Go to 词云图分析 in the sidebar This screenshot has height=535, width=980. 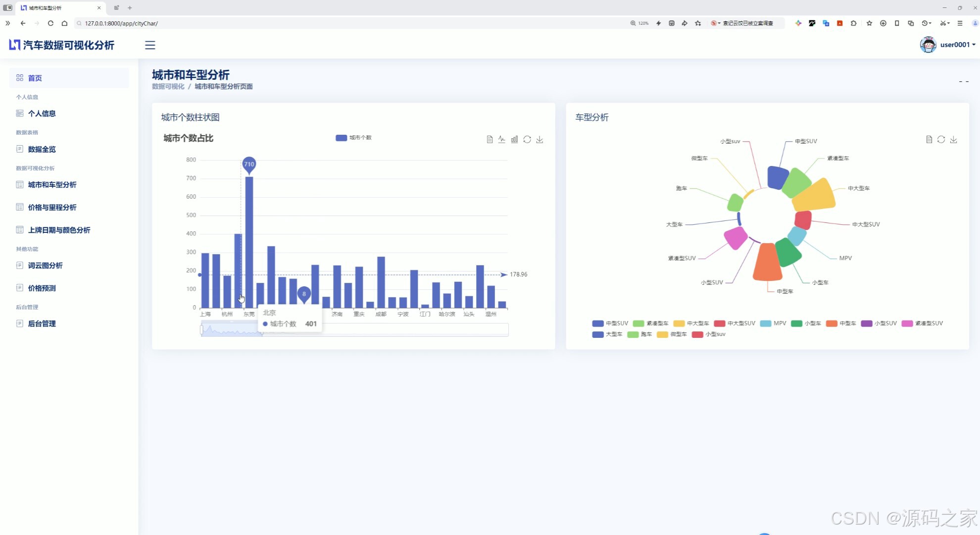[x=45, y=266]
